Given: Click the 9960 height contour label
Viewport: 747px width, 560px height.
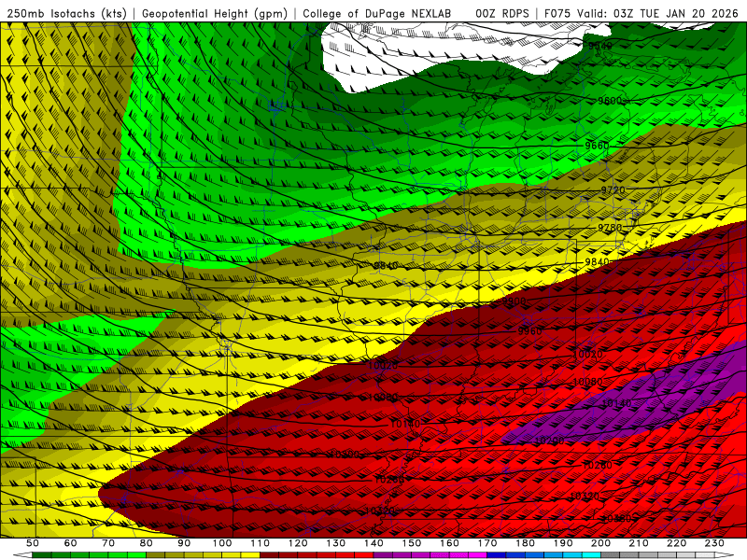Looking at the screenshot, I should click(x=529, y=331).
